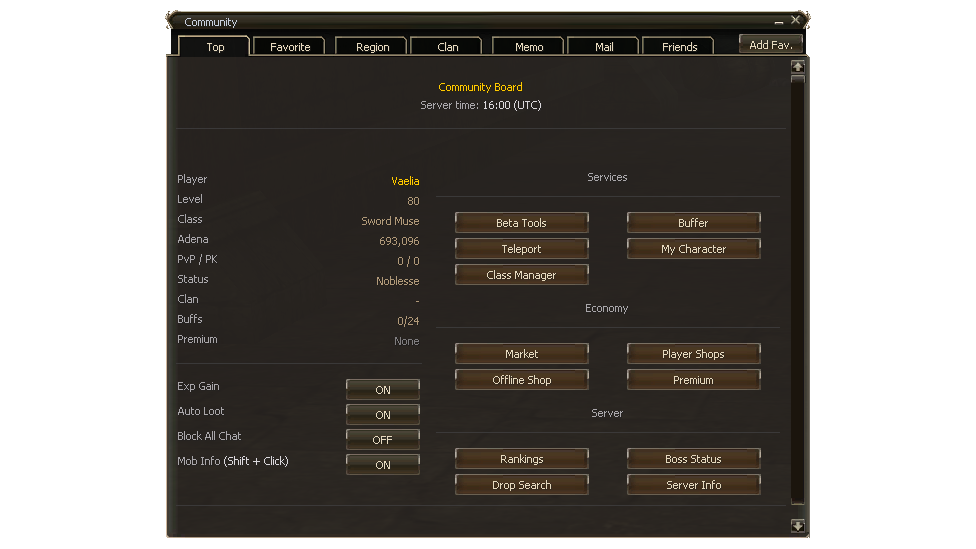The image size is (976, 549).
Task: Close the Community window
Action: (x=795, y=20)
